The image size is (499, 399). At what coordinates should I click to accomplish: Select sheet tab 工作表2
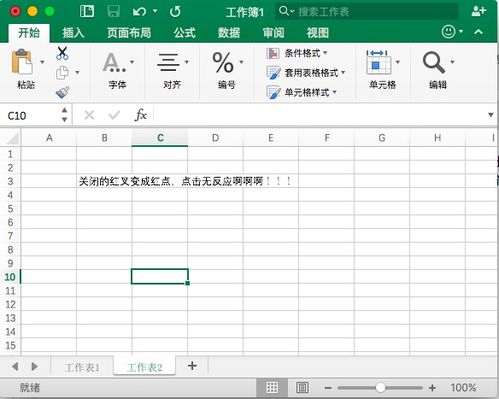coord(144,367)
